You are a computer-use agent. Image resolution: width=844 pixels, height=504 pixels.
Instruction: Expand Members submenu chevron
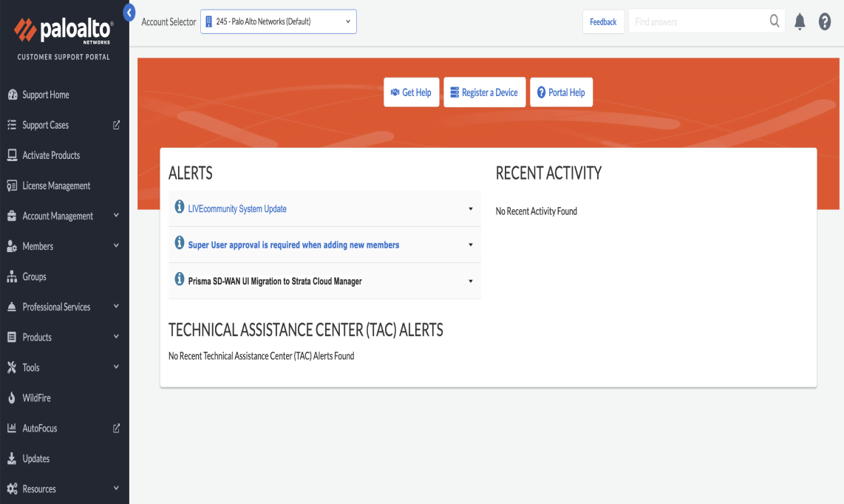tap(116, 245)
